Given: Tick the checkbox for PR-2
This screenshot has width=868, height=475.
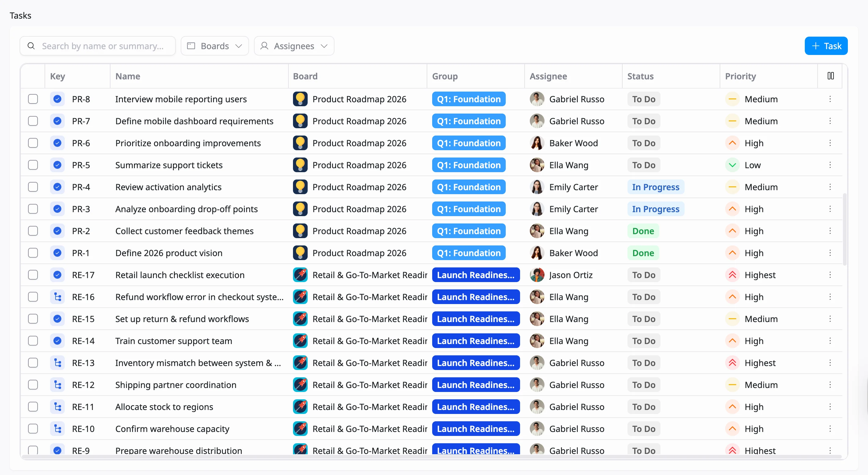Looking at the screenshot, I should pyautogui.click(x=33, y=231).
